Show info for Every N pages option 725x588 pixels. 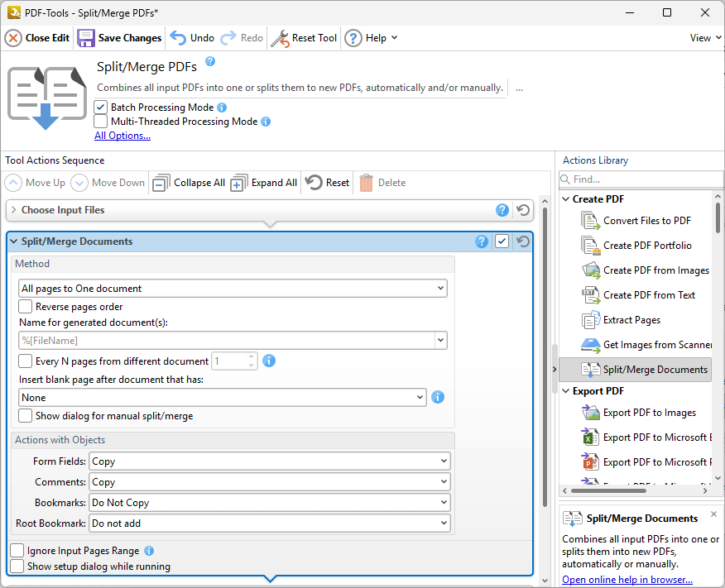[x=269, y=361]
